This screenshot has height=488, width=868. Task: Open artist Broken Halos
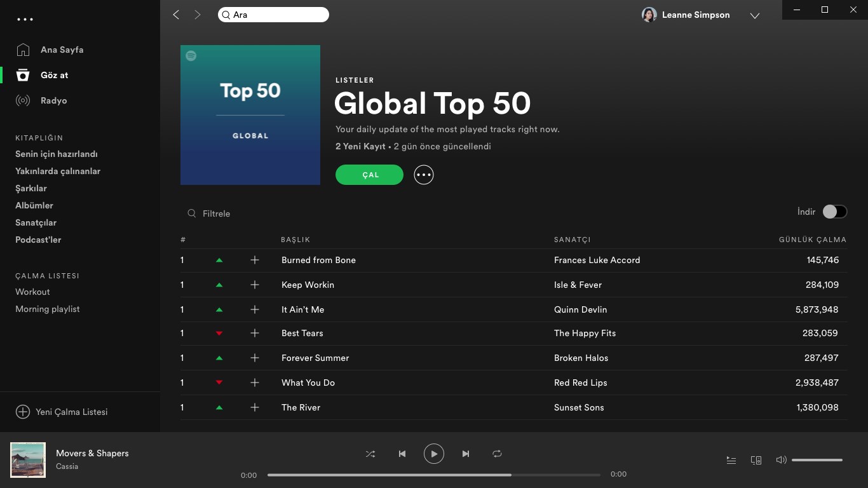[x=581, y=358]
